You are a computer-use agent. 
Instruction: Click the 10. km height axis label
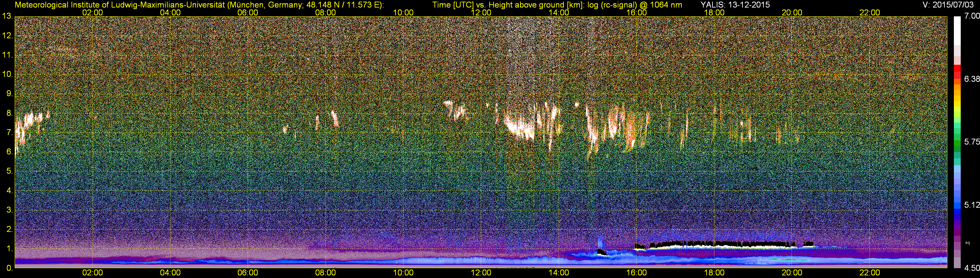pos(7,74)
